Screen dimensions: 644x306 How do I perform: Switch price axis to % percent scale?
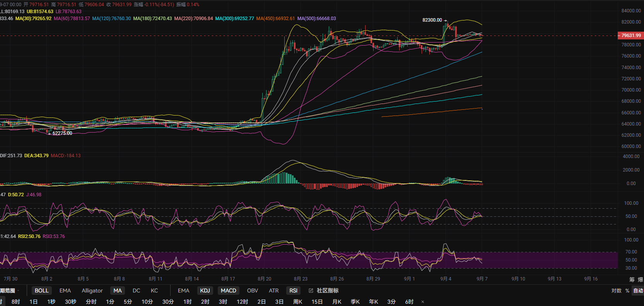click(627, 291)
